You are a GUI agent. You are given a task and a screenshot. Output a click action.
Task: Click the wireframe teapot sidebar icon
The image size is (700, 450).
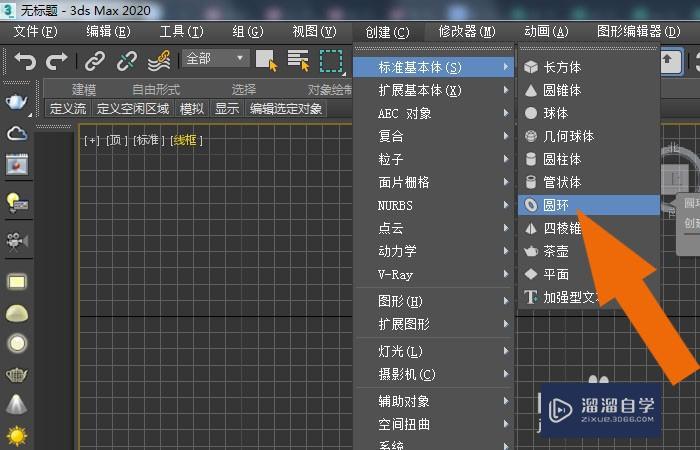point(17,375)
